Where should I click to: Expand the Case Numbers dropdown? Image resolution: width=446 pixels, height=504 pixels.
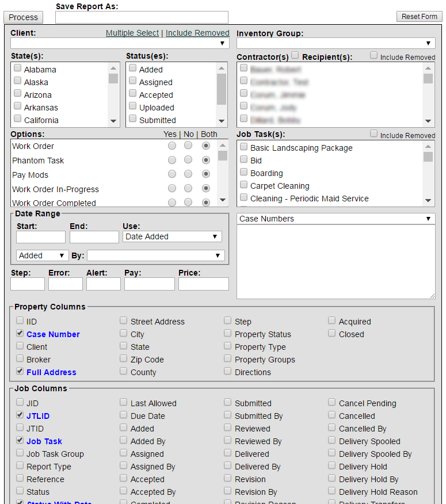pos(336,219)
